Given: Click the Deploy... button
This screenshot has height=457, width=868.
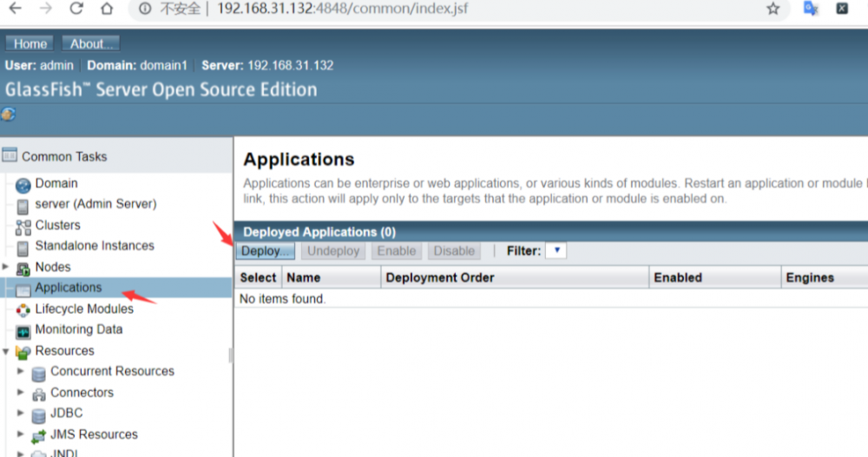Looking at the screenshot, I should click(x=266, y=251).
